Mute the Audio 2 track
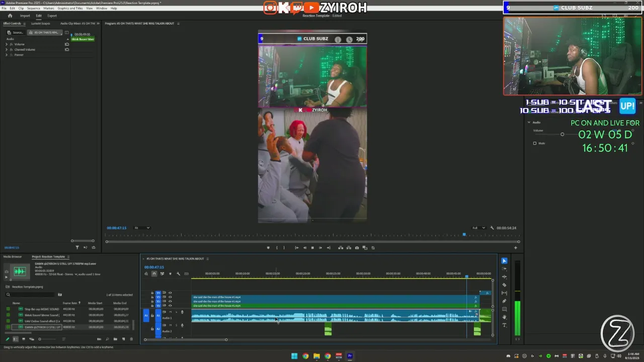Image resolution: width=644 pixels, height=362 pixels. tap(170, 325)
